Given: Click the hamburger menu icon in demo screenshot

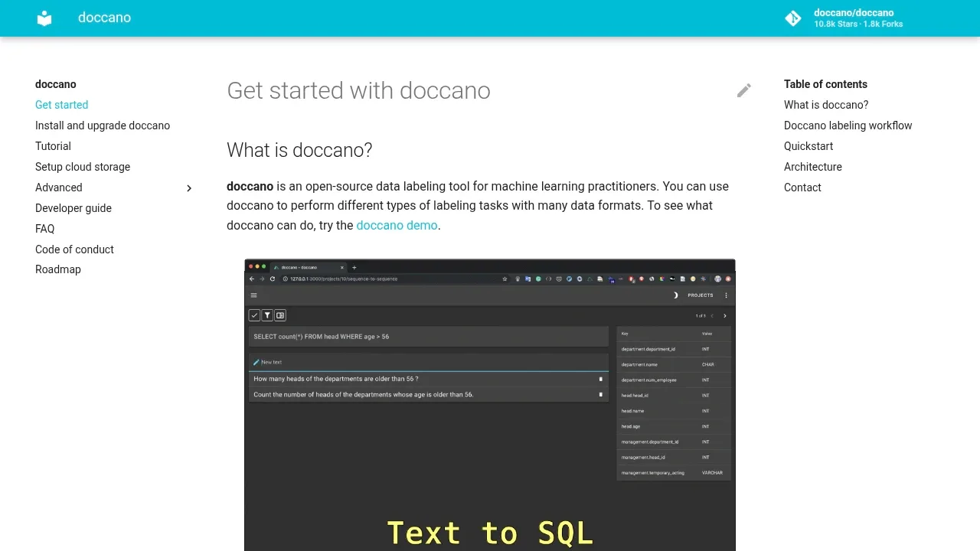Looking at the screenshot, I should [253, 295].
